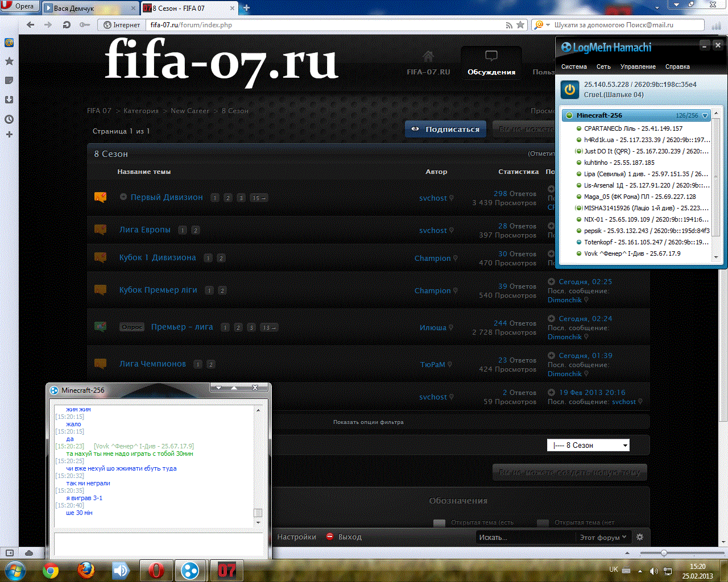Open the Кубок Премьер ліги topic
This screenshot has width=728, height=582.
[x=158, y=290]
